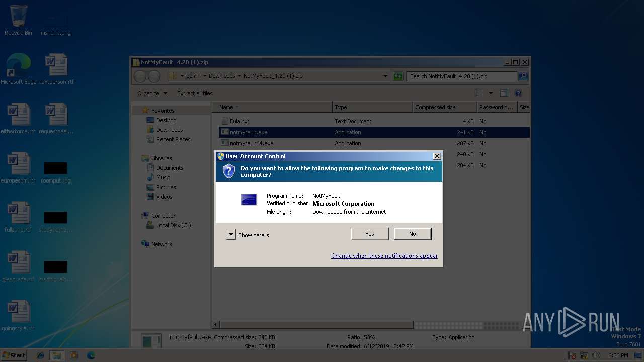Expand the arrow before NotMyFault_4.20 breadcrumb
644x362 pixels.
239,76
